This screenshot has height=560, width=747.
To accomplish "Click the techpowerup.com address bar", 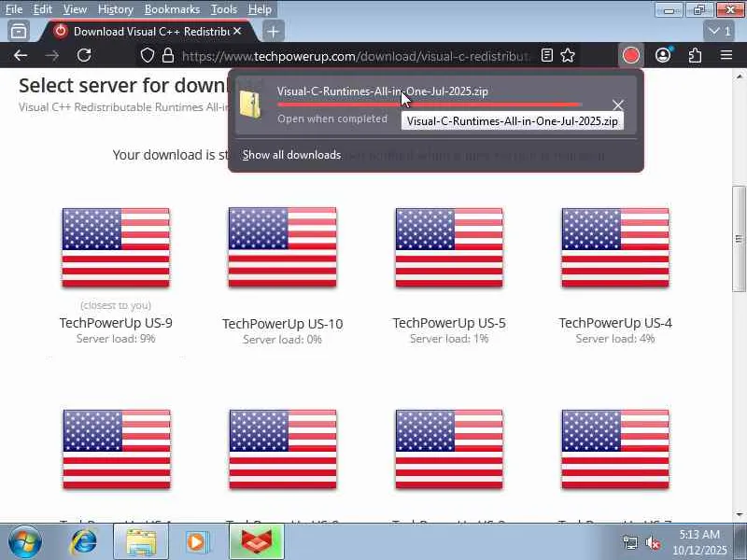I will pyautogui.click(x=355, y=56).
